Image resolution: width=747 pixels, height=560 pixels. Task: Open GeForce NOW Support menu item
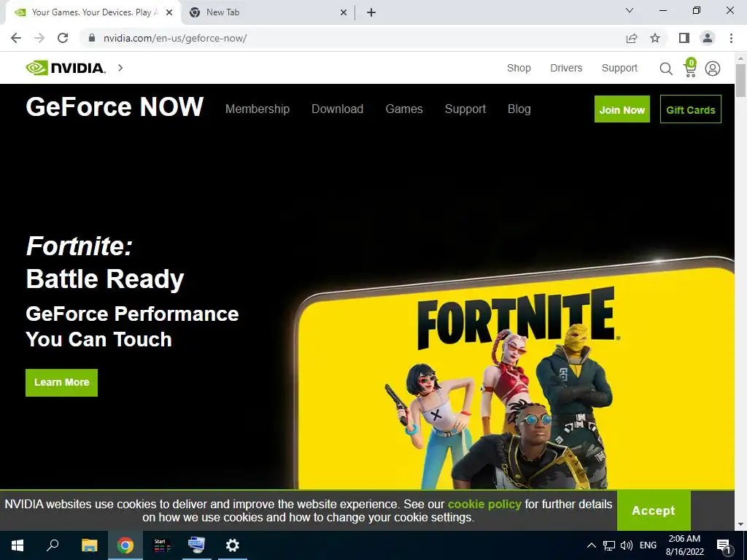465,109
